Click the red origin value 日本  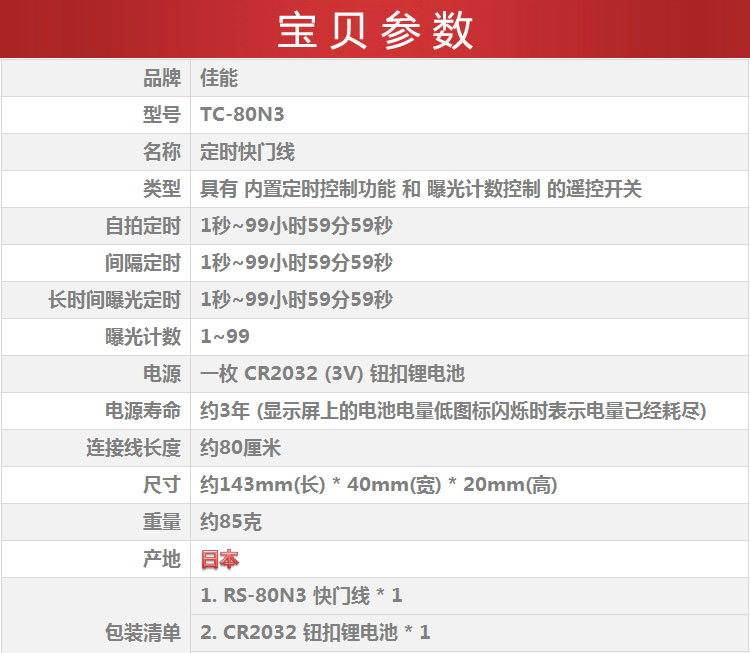click(220, 559)
